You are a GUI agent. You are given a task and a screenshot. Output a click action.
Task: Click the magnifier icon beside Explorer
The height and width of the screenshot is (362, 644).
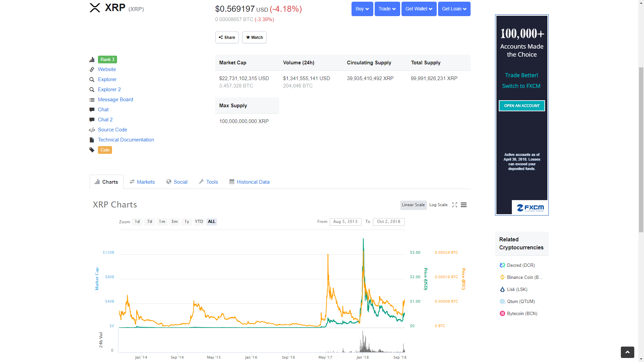(x=92, y=79)
